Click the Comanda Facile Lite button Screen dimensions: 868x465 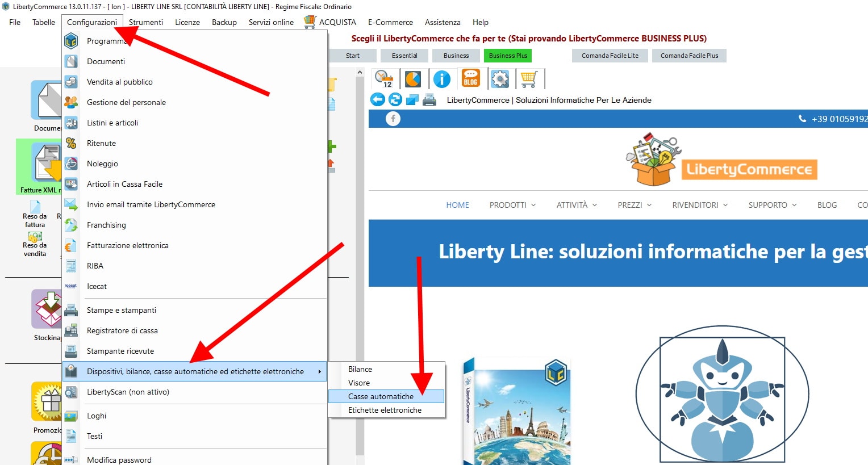click(x=610, y=56)
